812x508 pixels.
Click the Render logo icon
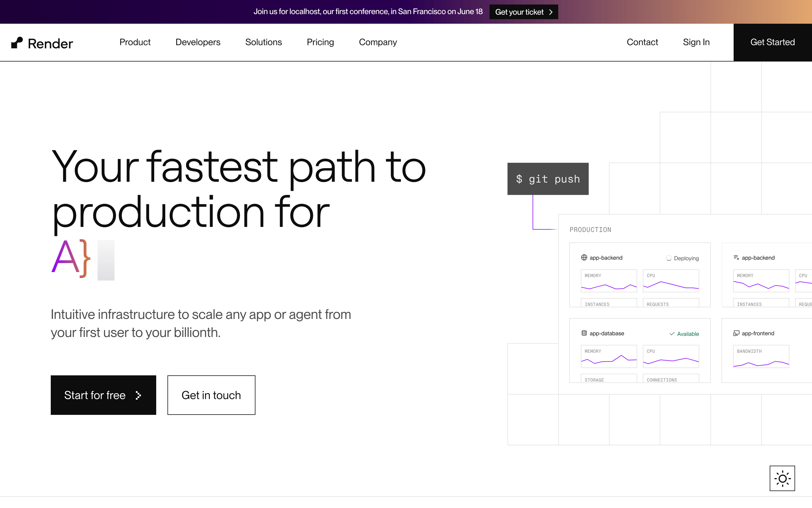tap(17, 43)
